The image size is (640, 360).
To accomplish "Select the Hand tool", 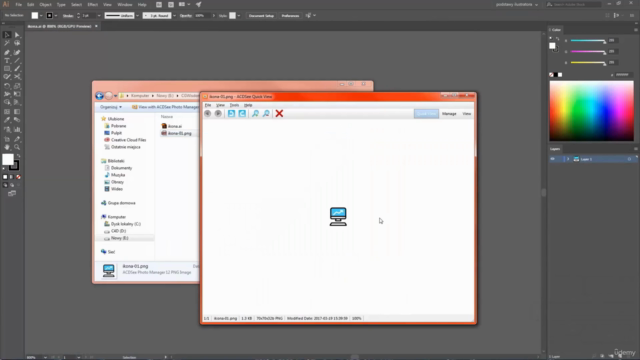I will point(7,147).
